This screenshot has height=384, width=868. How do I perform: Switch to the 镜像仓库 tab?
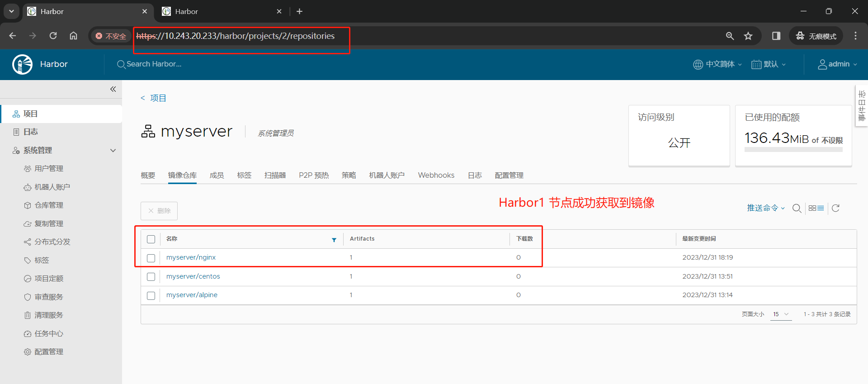182,175
